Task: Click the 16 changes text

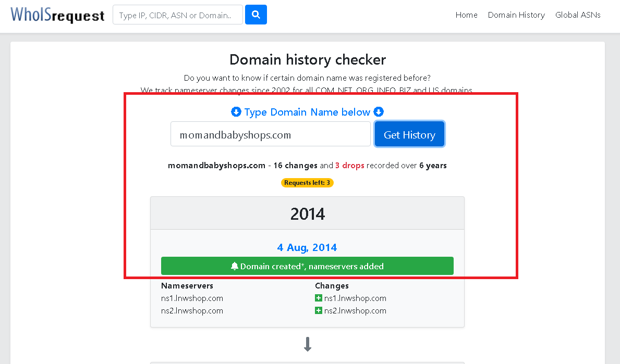Action: [x=295, y=166]
